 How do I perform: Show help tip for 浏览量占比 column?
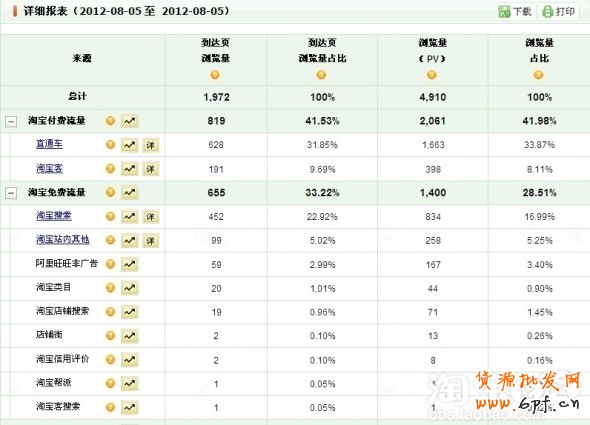point(538,75)
